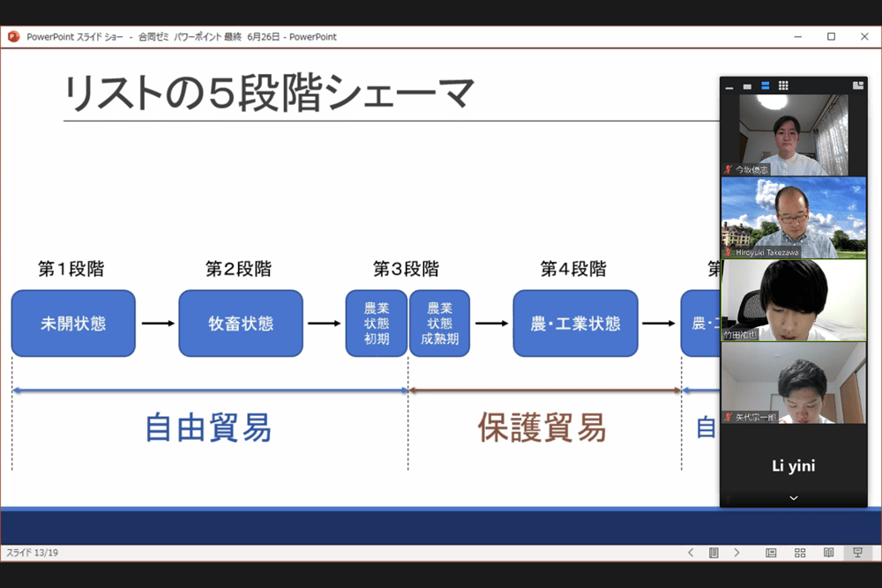Click the PowerPoint icon in the title bar
Image resolution: width=882 pixels, height=588 pixels.
coord(14,37)
